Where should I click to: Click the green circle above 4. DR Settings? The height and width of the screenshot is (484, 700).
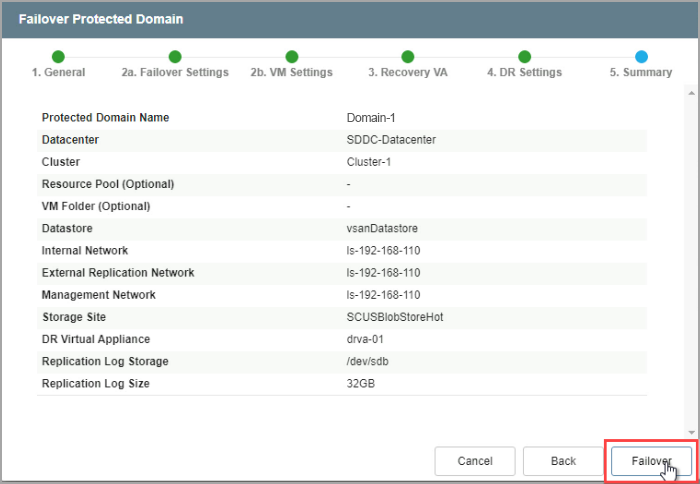pos(524,57)
